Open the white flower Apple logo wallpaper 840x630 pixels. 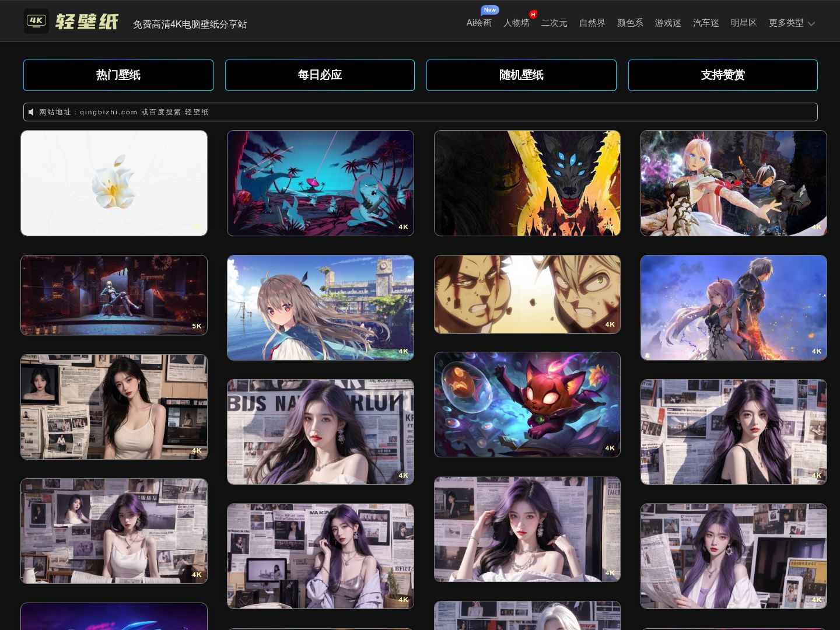114,183
